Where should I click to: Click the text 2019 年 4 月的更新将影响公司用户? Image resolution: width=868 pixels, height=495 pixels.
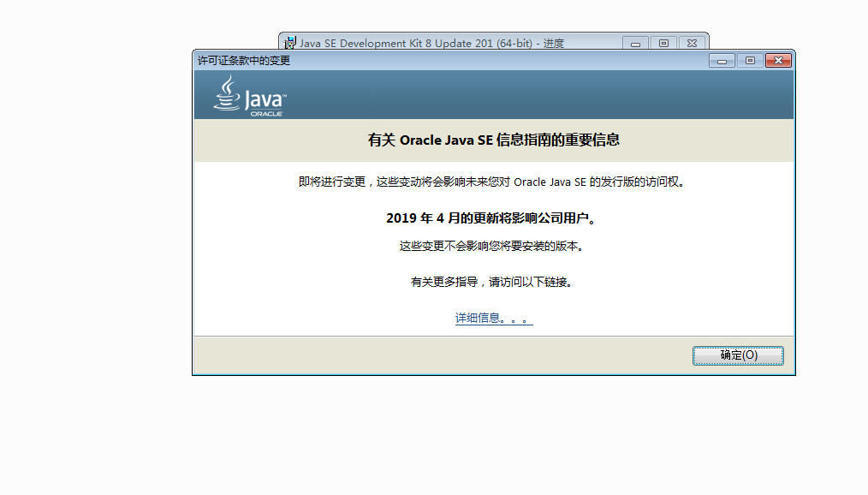(491, 218)
